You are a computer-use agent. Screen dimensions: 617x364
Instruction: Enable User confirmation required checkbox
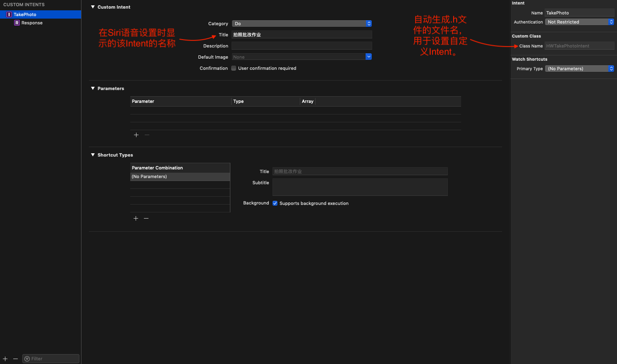tap(234, 69)
